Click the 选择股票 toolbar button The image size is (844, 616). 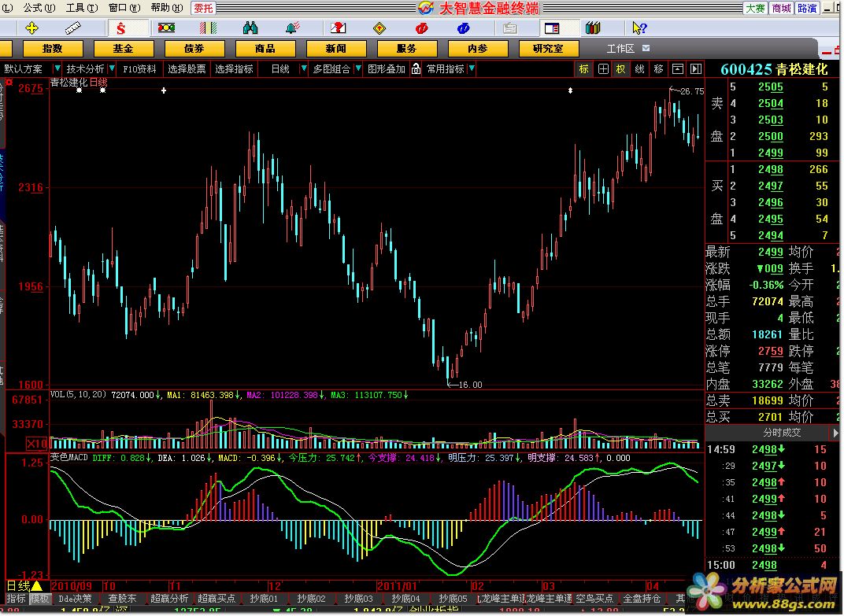[x=187, y=69]
